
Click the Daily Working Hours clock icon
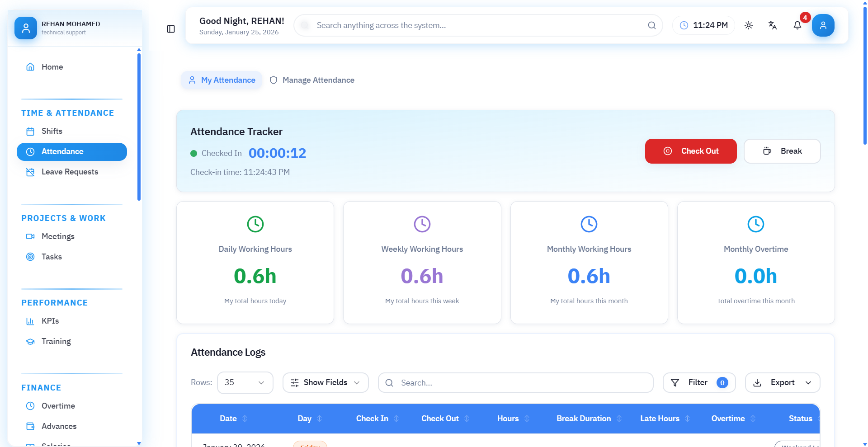[255, 224]
